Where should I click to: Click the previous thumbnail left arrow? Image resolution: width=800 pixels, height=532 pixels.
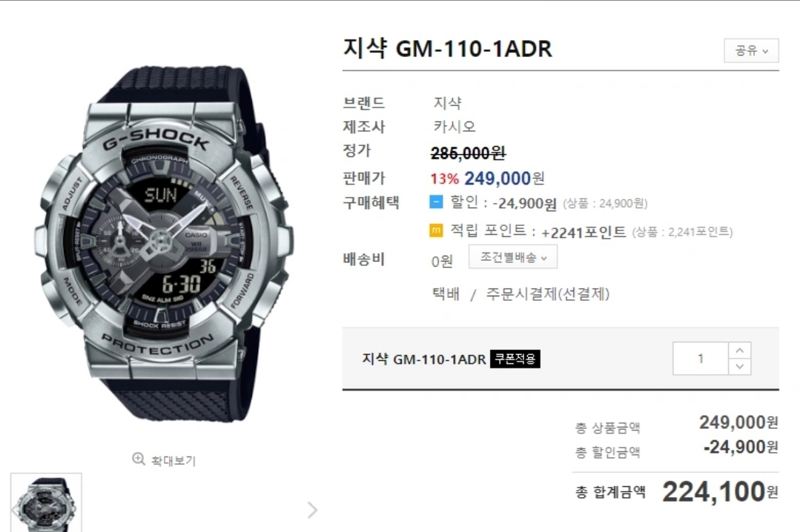[x=14, y=510]
